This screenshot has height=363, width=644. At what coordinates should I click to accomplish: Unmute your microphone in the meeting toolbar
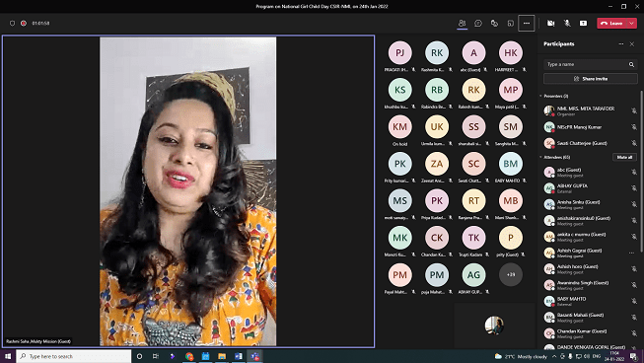567,23
